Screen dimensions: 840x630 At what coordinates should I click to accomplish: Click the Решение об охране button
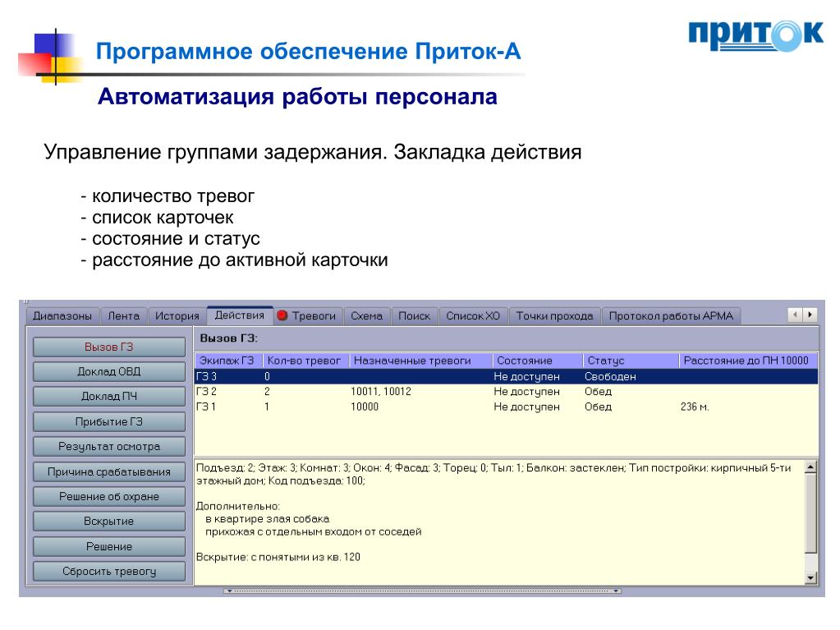108,497
